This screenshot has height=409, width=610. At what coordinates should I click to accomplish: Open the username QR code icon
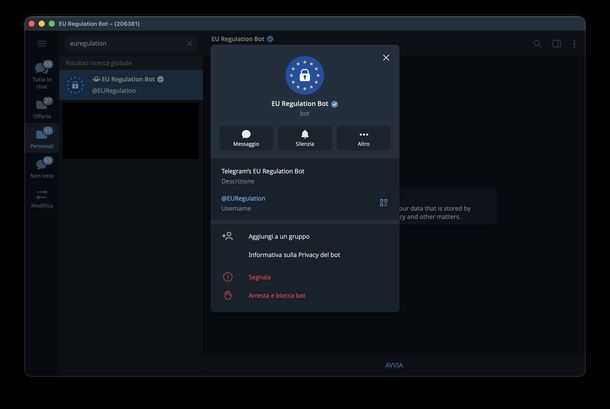coord(384,203)
